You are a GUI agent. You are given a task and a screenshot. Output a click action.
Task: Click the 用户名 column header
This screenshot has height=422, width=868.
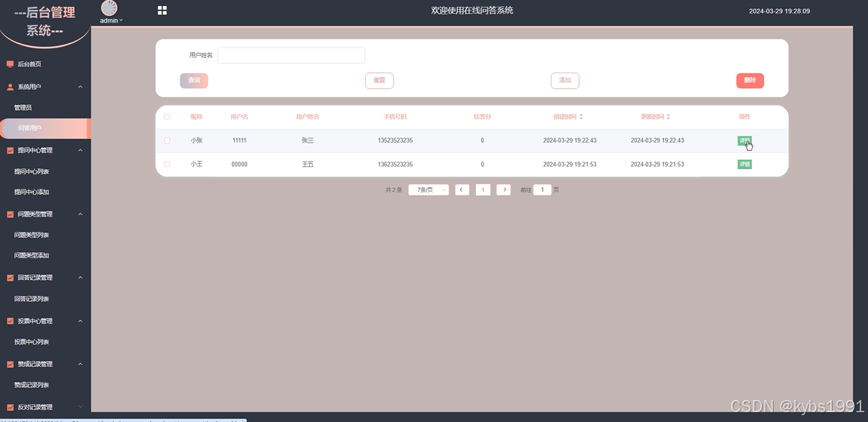(x=239, y=117)
